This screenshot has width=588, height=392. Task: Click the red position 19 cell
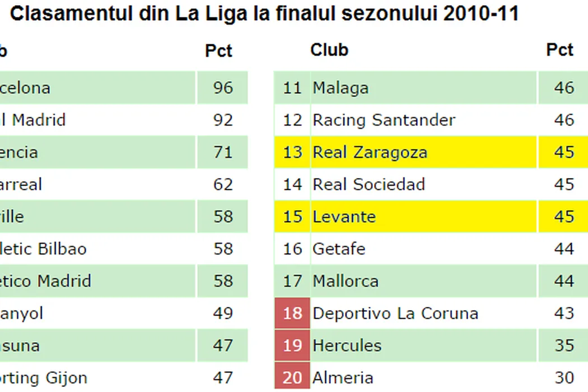(292, 346)
